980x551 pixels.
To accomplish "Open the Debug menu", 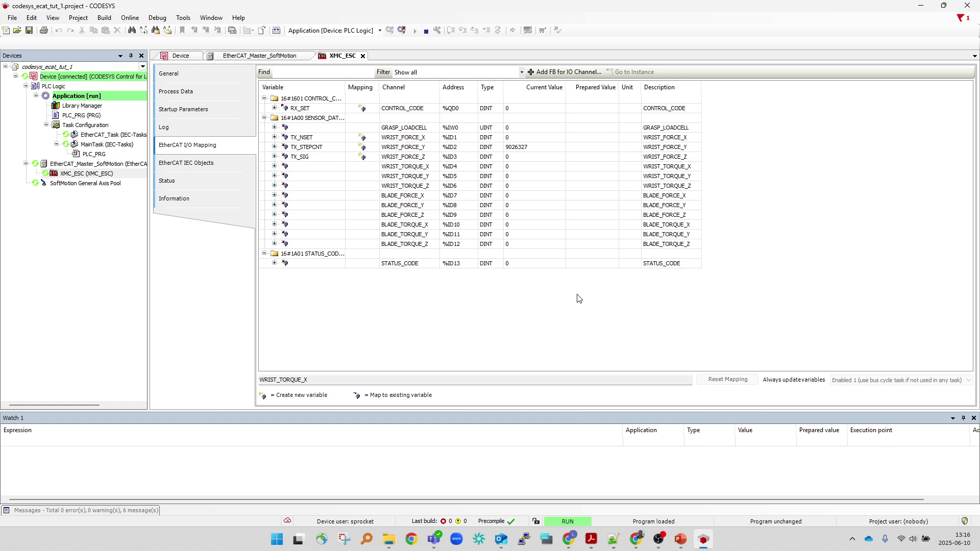I will pyautogui.click(x=157, y=17).
